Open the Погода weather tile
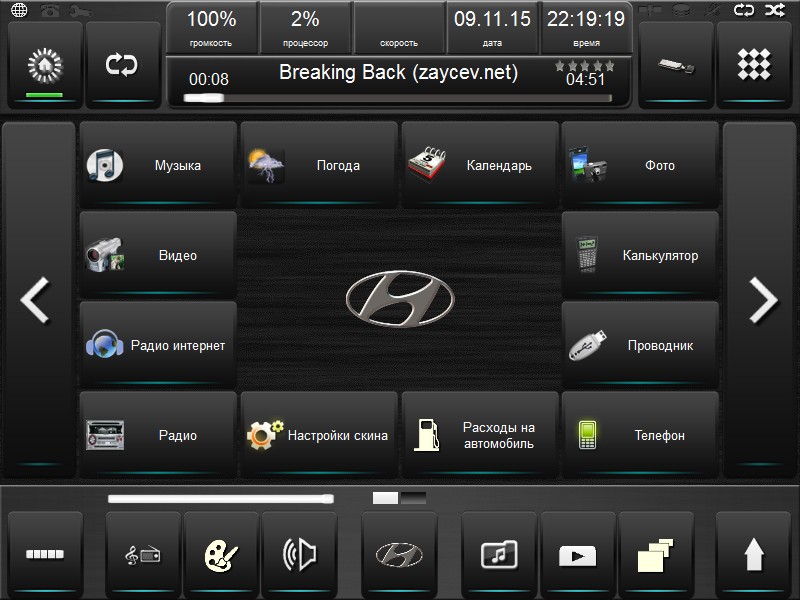The width and height of the screenshot is (800, 600). 319,164
